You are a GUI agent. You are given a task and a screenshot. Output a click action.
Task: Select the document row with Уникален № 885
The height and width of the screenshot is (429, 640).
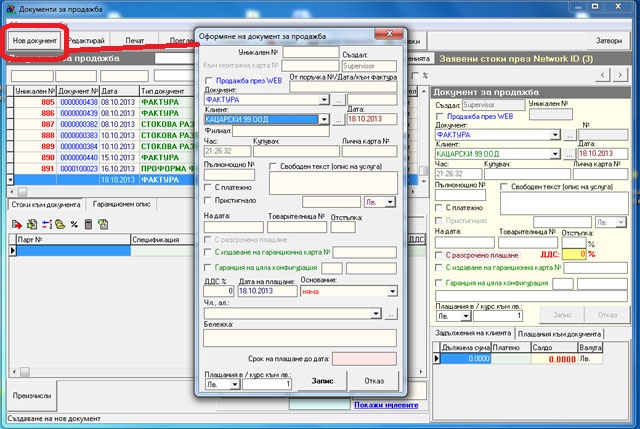click(212, 102)
